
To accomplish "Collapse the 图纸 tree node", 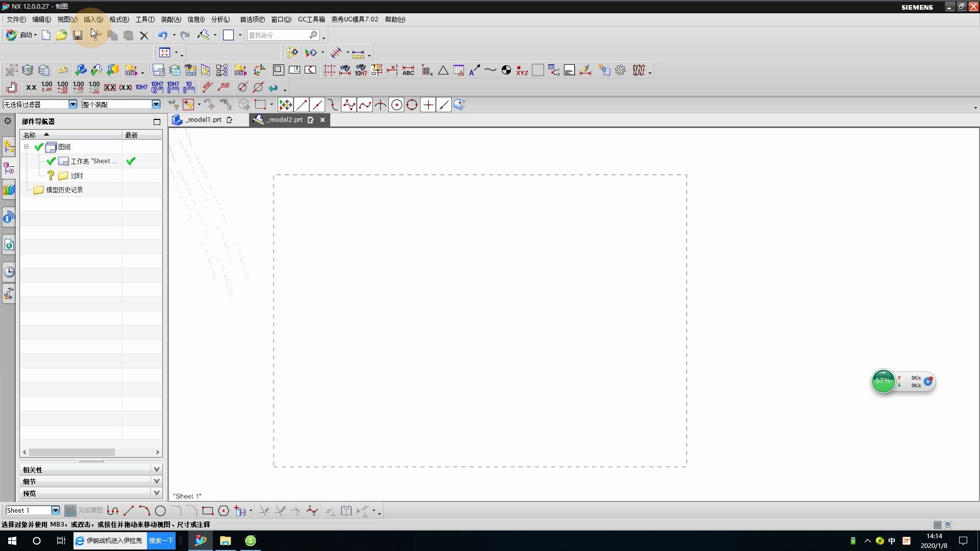I will [x=26, y=147].
